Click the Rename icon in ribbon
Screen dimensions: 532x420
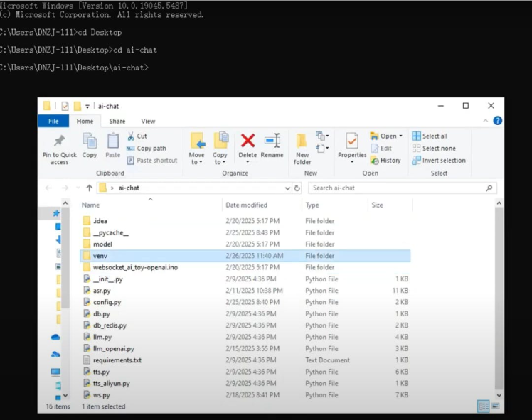272,141
